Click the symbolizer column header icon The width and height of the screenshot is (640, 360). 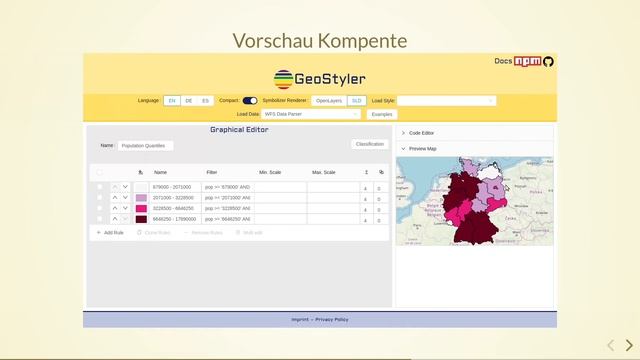pyautogui.click(x=141, y=172)
